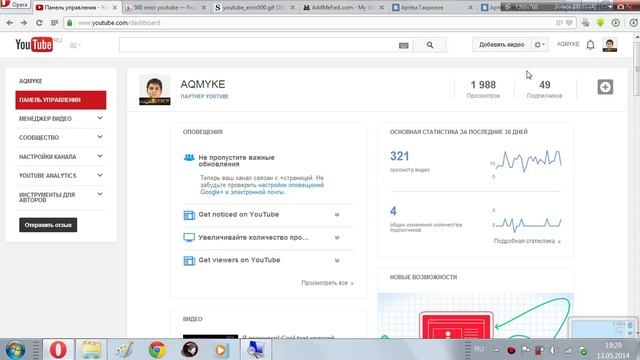Click the 321 video views statistic

pos(400,156)
